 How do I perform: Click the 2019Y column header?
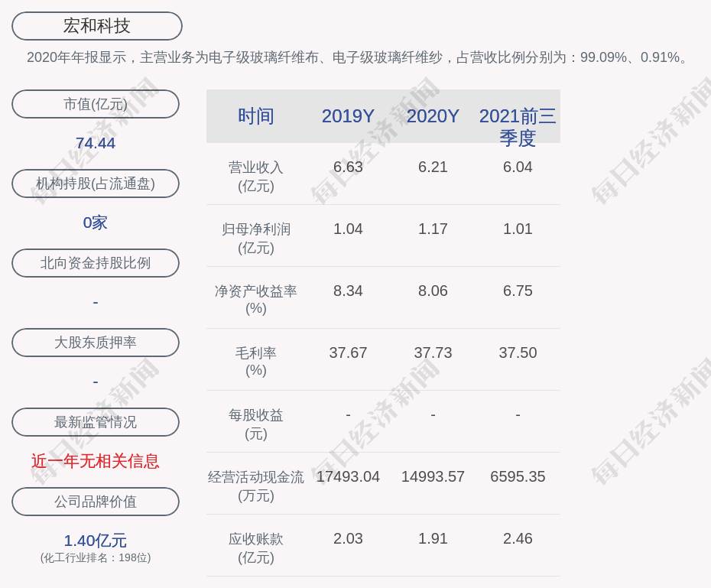pyautogui.click(x=348, y=116)
